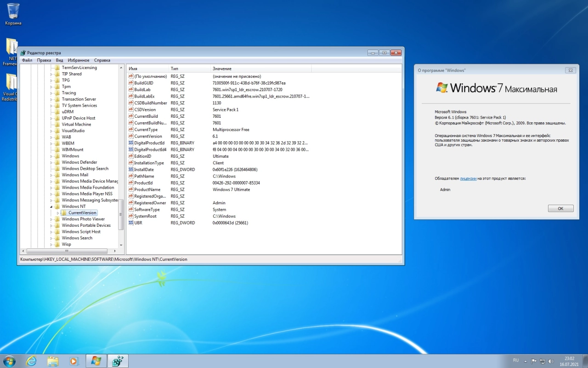Image resolution: width=588 pixels, height=368 pixels.
Task: Open the Правка menu
Action: point(44,60)
